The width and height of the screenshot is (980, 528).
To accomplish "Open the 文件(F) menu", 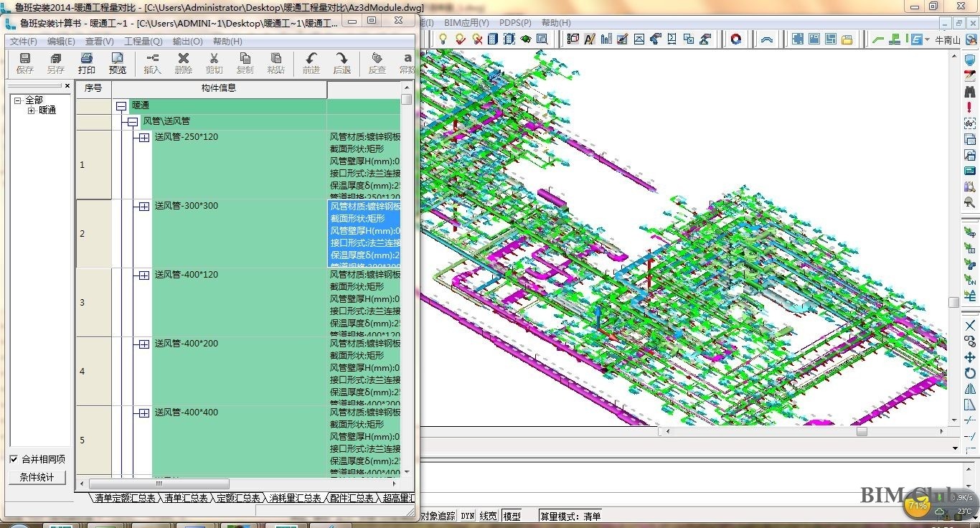I will pos(23,42).
